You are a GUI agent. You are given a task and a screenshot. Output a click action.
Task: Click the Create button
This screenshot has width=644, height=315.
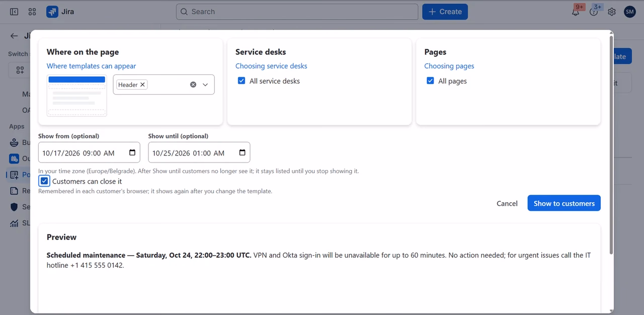[445, 12]
